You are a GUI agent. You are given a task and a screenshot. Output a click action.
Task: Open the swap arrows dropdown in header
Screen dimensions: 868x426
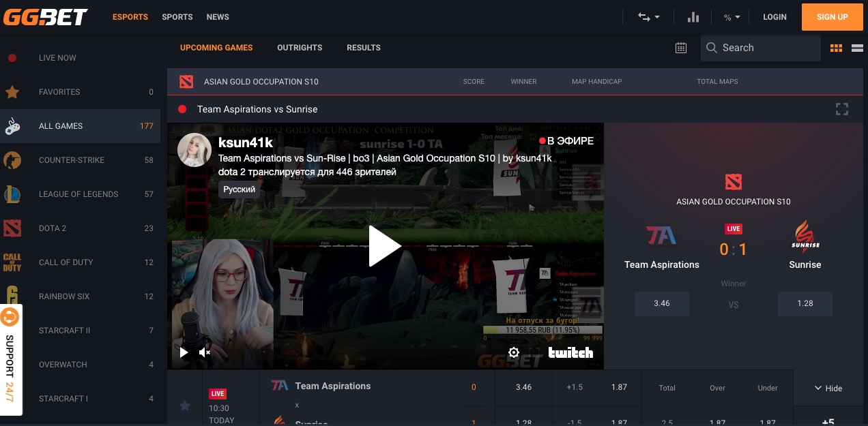tap(648, 17)
